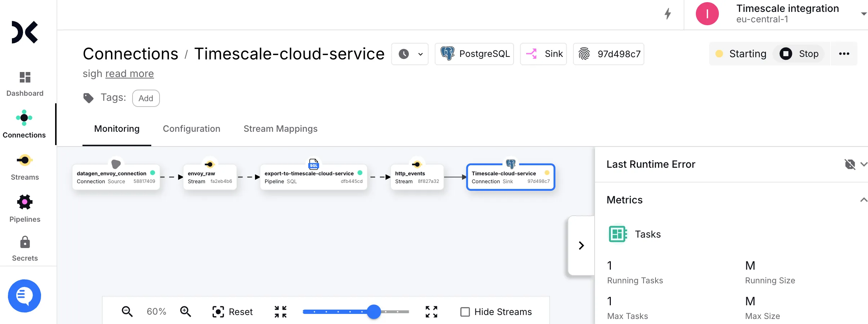Viewport: 868px width, 324px height.
Task: Click the tag icon next to Tags
Action: tap(88, 98)
